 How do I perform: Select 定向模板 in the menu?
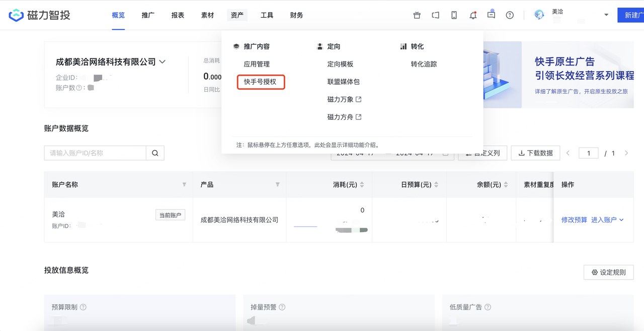coord(340,64)
